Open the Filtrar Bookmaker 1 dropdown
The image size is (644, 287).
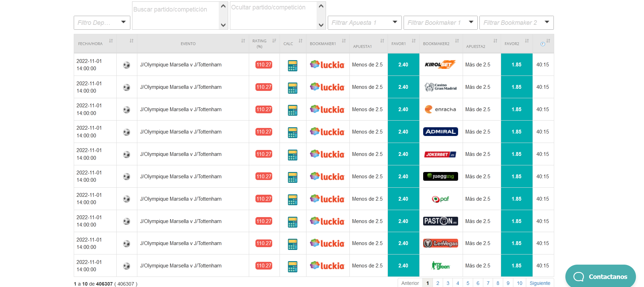click(x=441, y=23)
